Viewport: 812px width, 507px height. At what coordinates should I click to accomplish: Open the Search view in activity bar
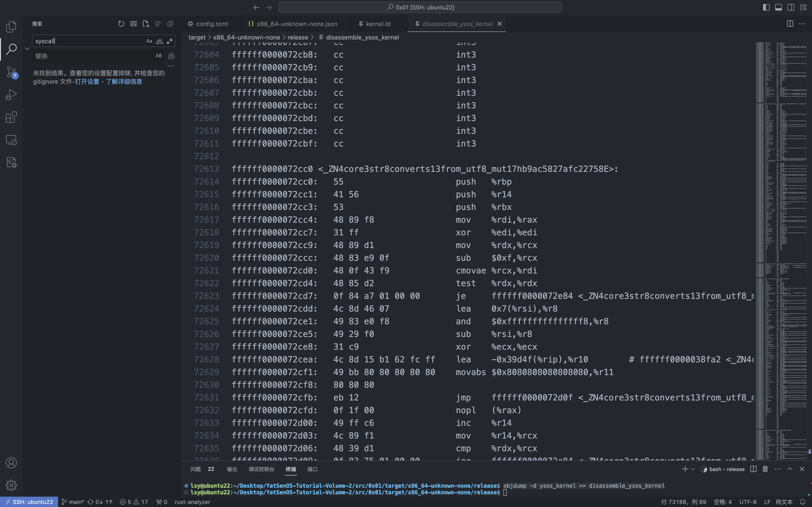11,49
